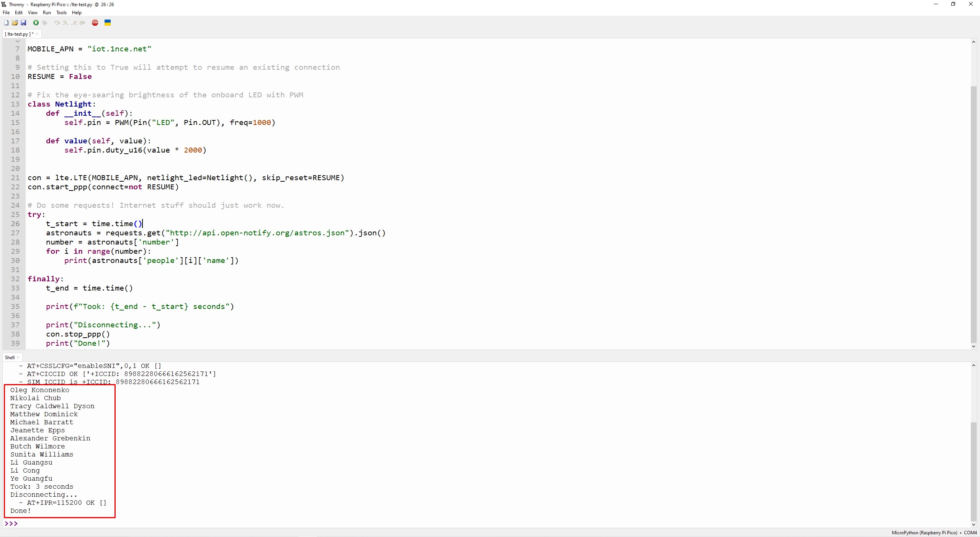Image resolution: width=980 pixels, height=537 pixels.
Task: Click the con.start_ppp(connect=not RESUME) line
Action: click(103, 187)
